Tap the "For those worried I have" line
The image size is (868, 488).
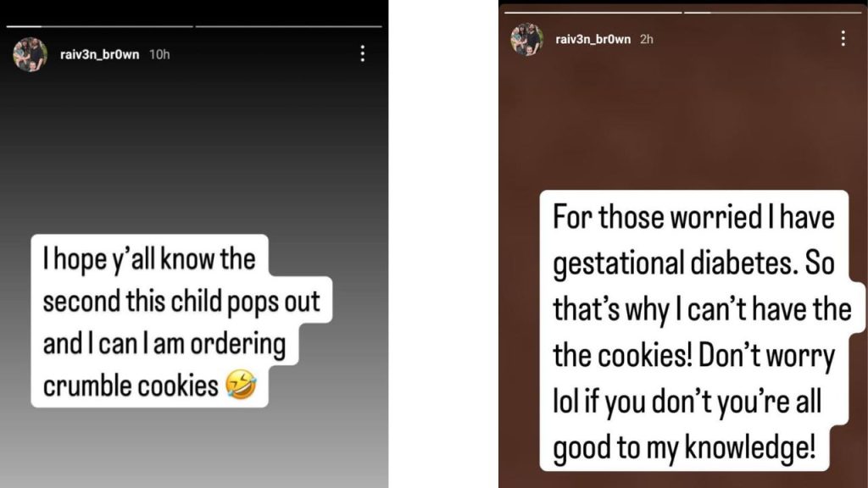(x=693, y=217)
